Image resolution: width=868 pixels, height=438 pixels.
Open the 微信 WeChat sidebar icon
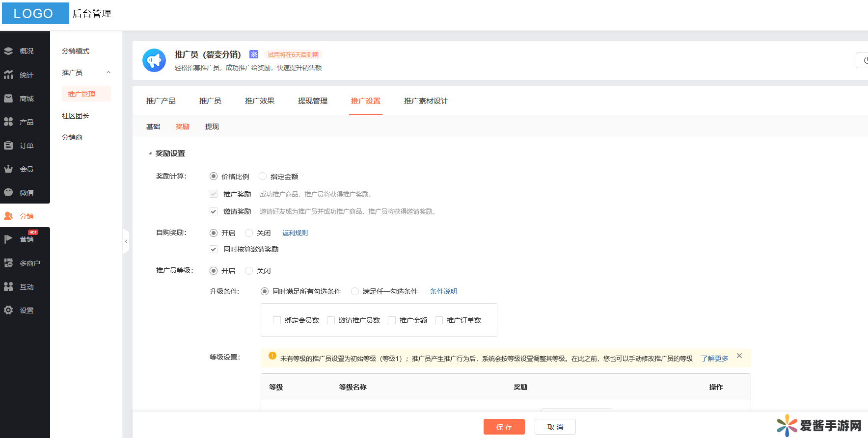pyautogui.click(x=8, y=193)
